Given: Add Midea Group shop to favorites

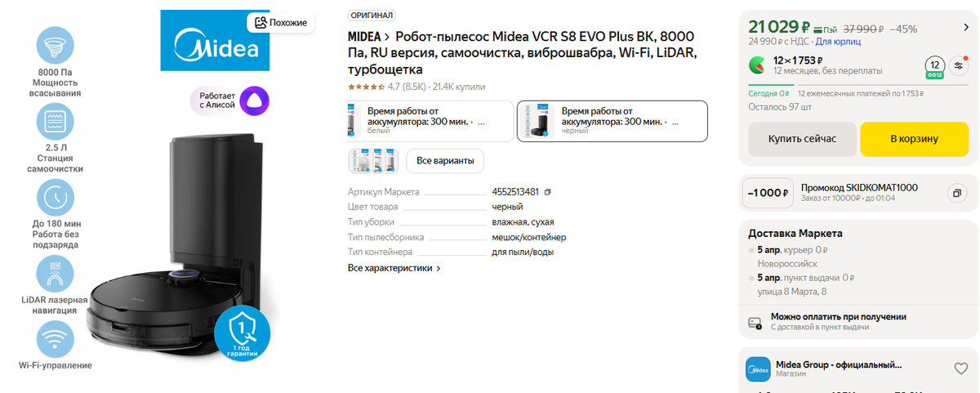Looking at the screenshot, I should pyautogui.click(x=961, y=368).
